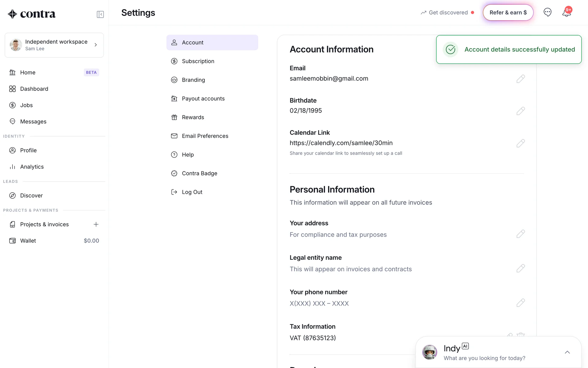The image size is (588, 368).
Task: Edit Legal entity name pencil icon
Action: 520,268
